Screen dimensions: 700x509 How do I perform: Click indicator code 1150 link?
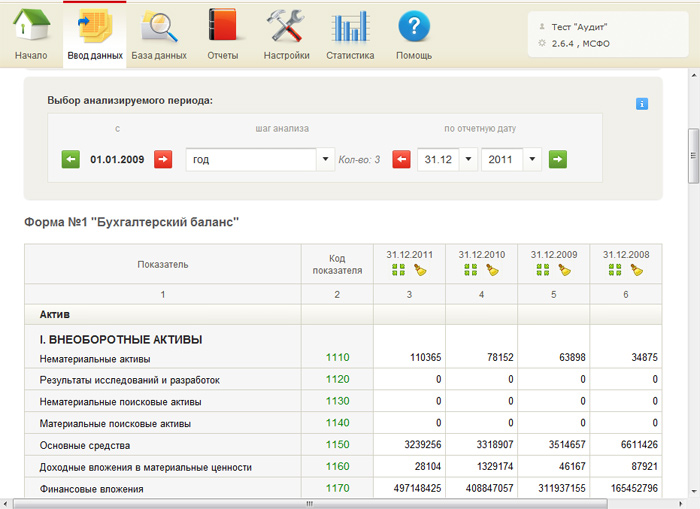tap(337, 445)
